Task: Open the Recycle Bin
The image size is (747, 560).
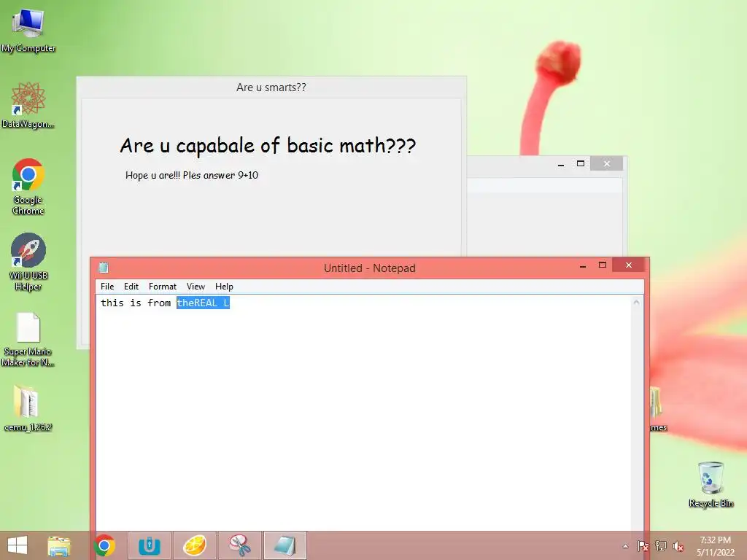Action: coord(711,484)
